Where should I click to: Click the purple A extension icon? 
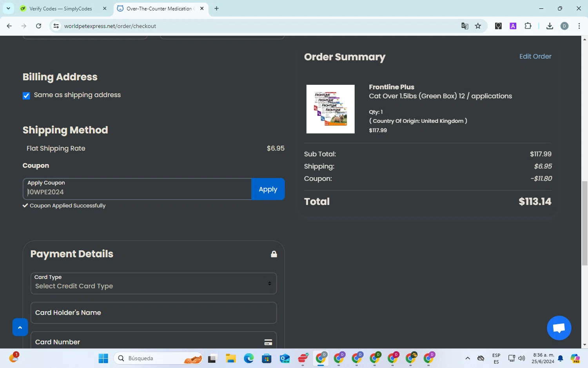pos(513,26)
